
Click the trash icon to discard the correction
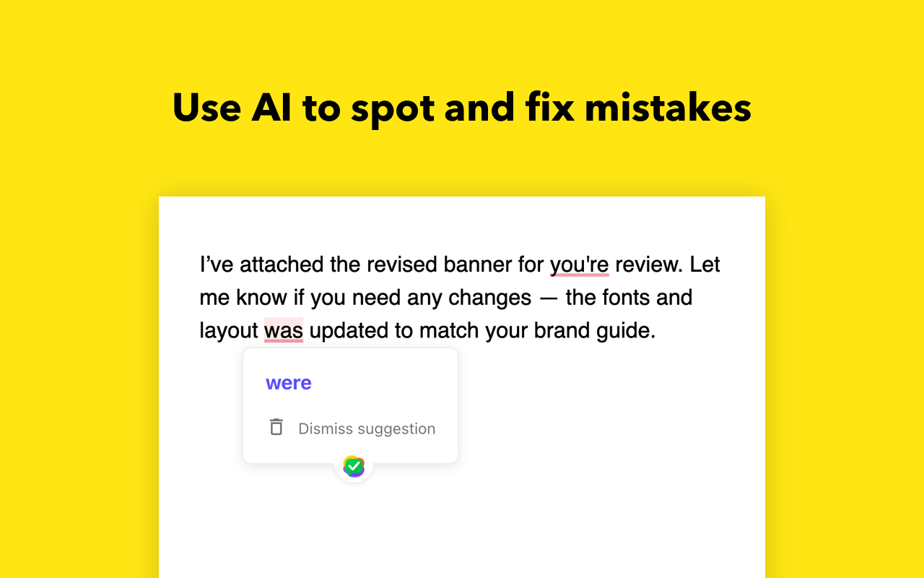point(276,427)
